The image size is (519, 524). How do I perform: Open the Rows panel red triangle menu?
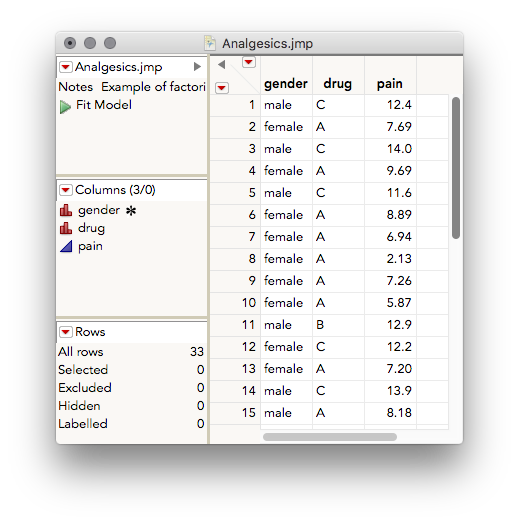tap(66, 332)
